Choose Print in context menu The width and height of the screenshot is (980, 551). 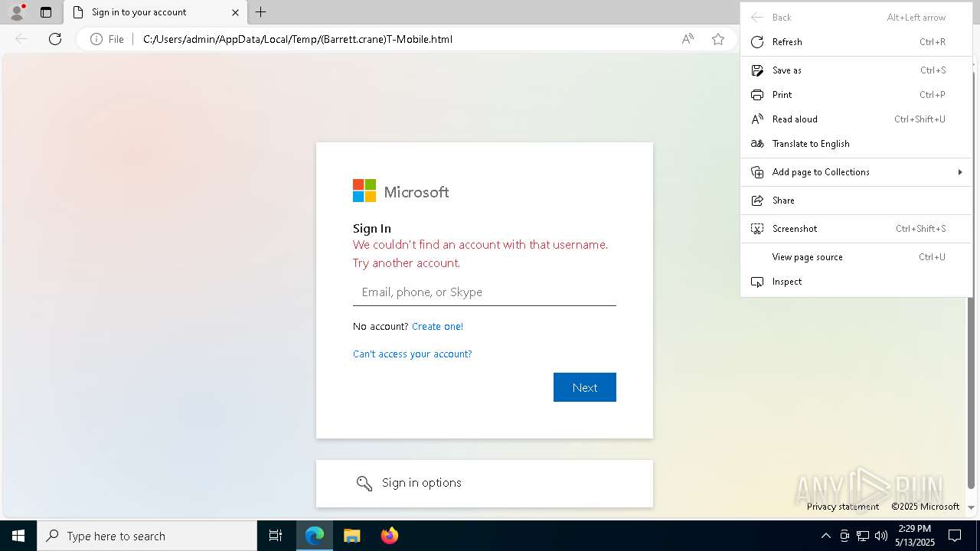[x=856, y=95]
